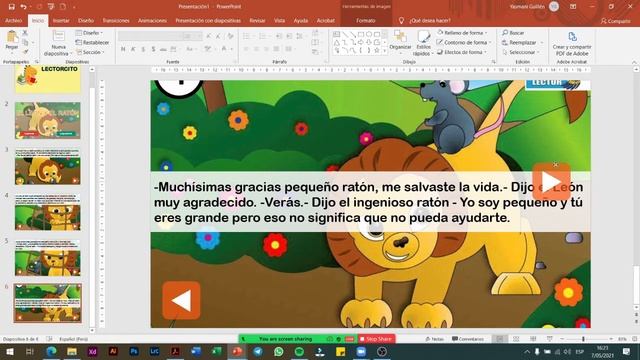Open Notas pane from status bar

point(434,339)
